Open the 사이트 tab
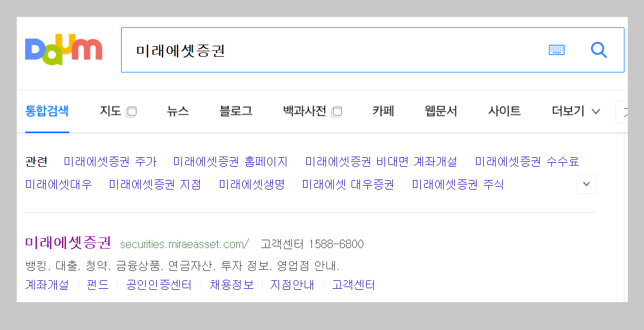644x330 pixels. tap(504, 111)
